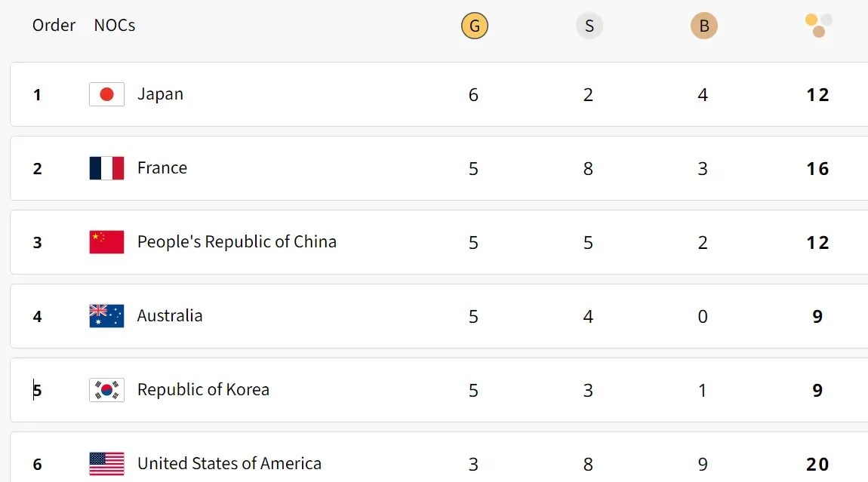
Task: Click the Japan flag icon
Action: (106, 94)
